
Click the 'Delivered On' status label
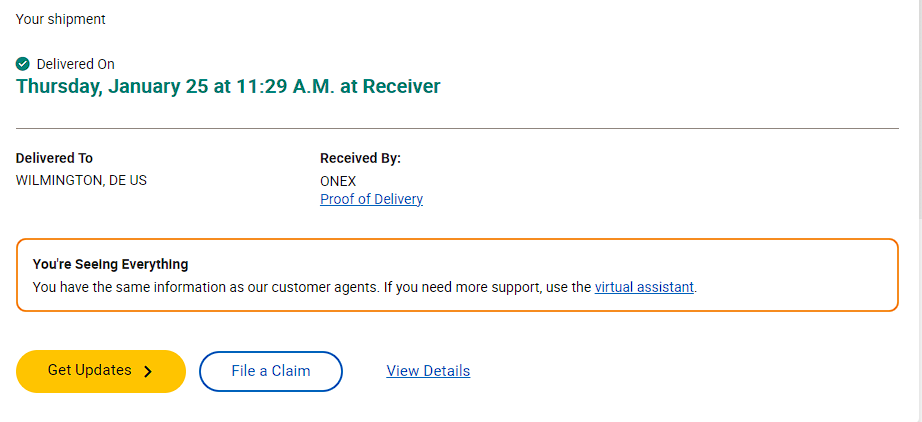[75, 63]
